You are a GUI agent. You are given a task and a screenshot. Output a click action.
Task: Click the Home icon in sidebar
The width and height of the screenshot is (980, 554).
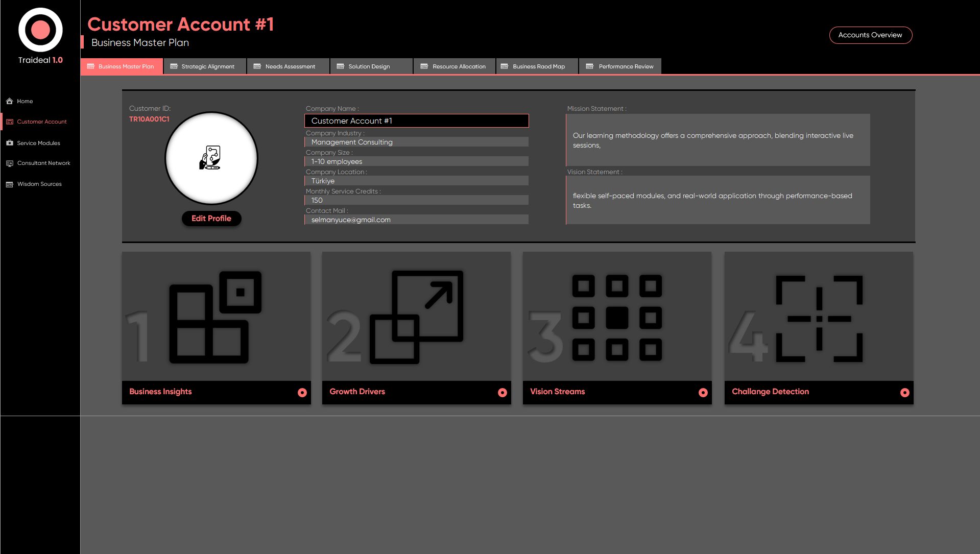[10, 101]
